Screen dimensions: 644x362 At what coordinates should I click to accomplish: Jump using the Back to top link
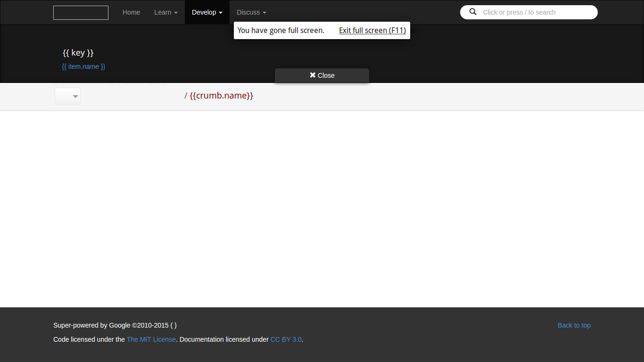tap(574, 325)
